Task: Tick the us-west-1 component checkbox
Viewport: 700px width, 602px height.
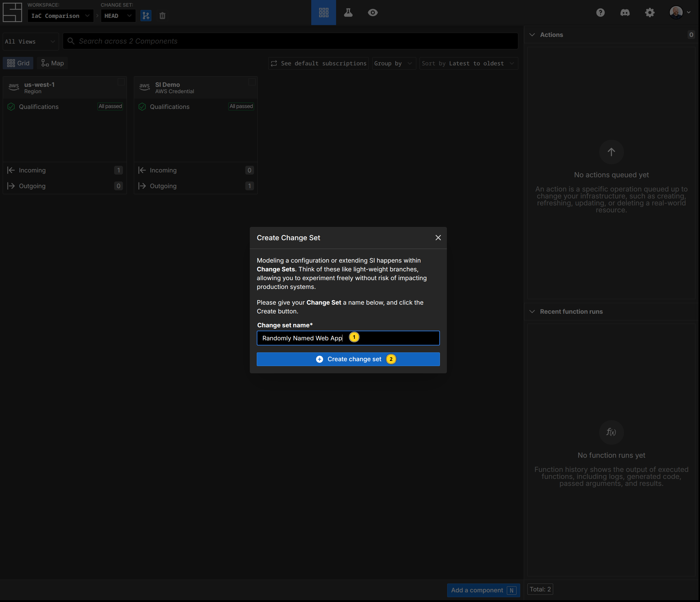Action: (121, 82)
